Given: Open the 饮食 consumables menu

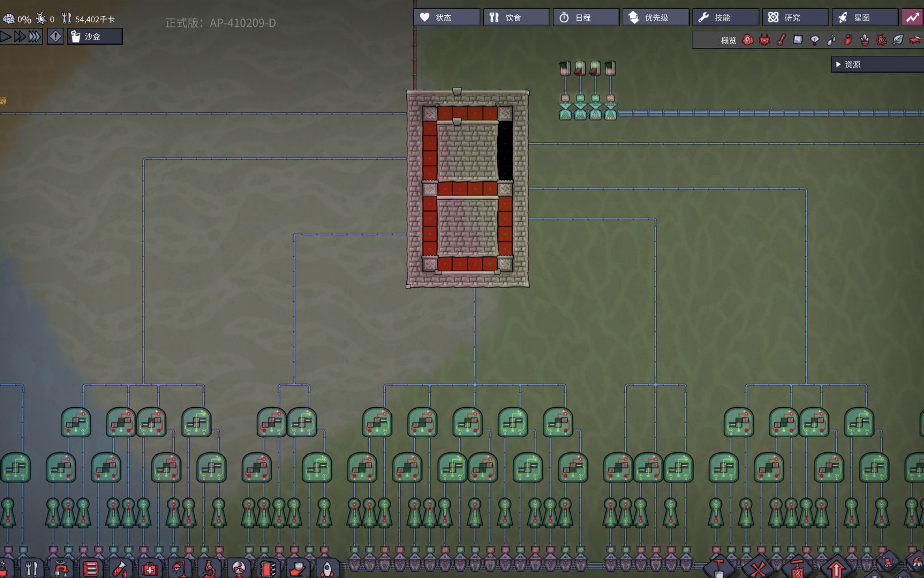Looking at the screenshot, I should tap(516, 17).
